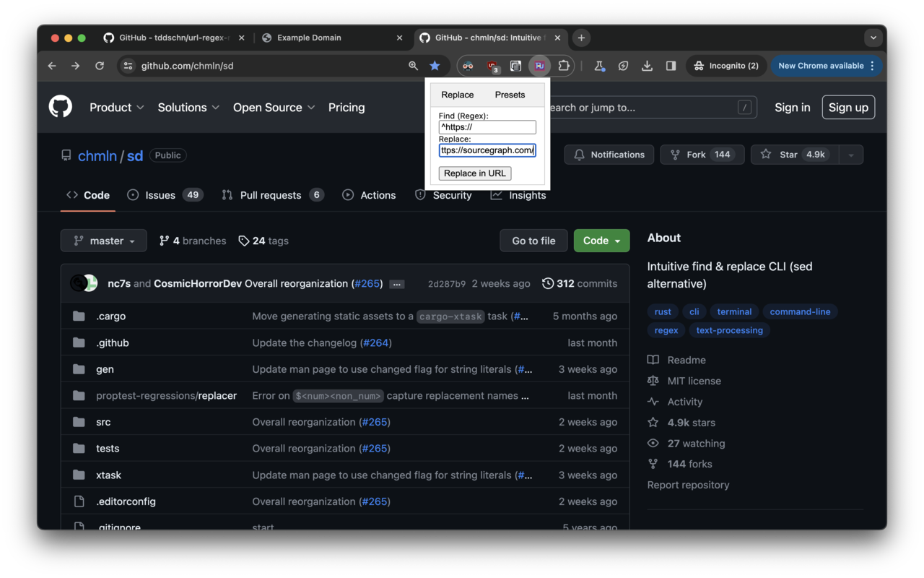The image size is (924, 578).
Task: Close the Example Domain tab
Action: pos(399,38)
